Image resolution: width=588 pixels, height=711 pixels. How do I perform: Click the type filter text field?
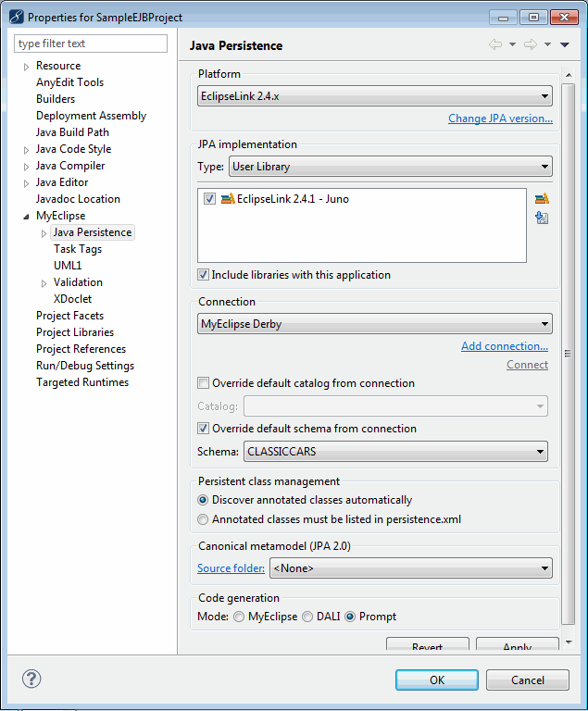[x=91, y=44]
